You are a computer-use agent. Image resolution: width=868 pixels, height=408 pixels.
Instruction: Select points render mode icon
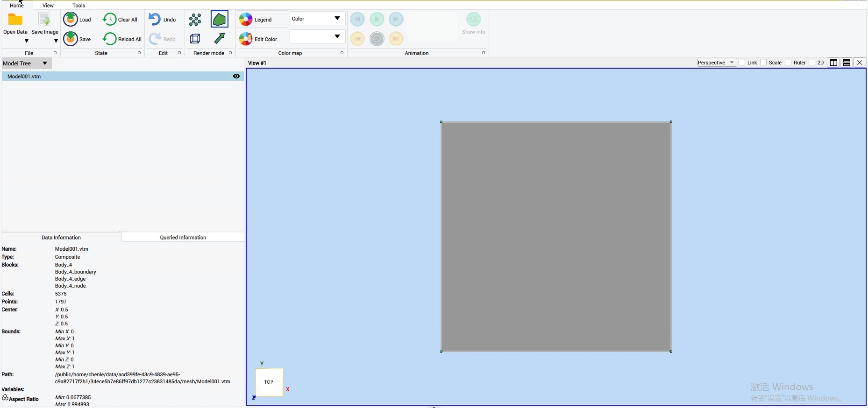tap(195, 20)
